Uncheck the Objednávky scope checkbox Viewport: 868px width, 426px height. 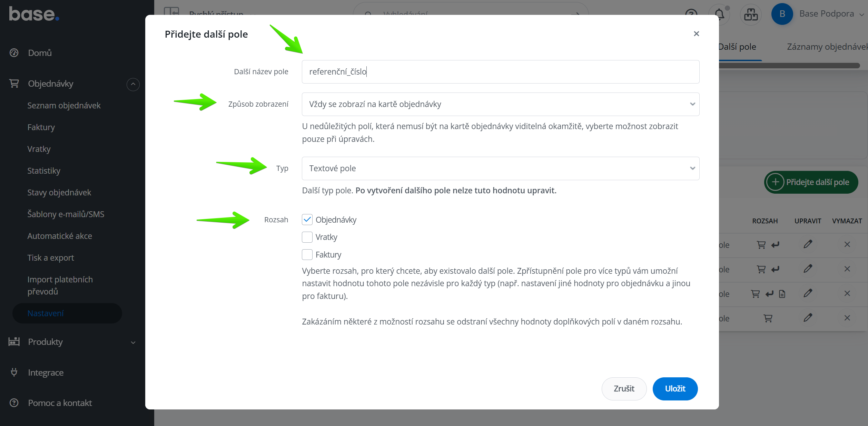[307, 220]
